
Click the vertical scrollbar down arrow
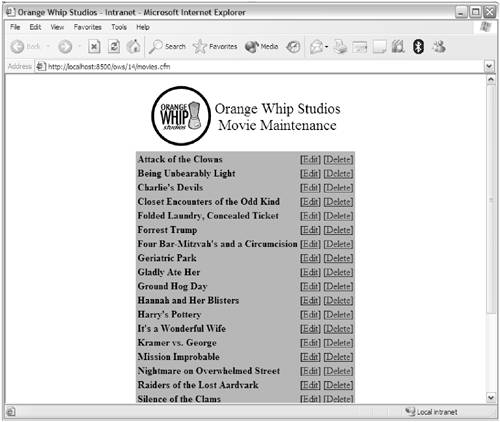(x=491, y=397)
